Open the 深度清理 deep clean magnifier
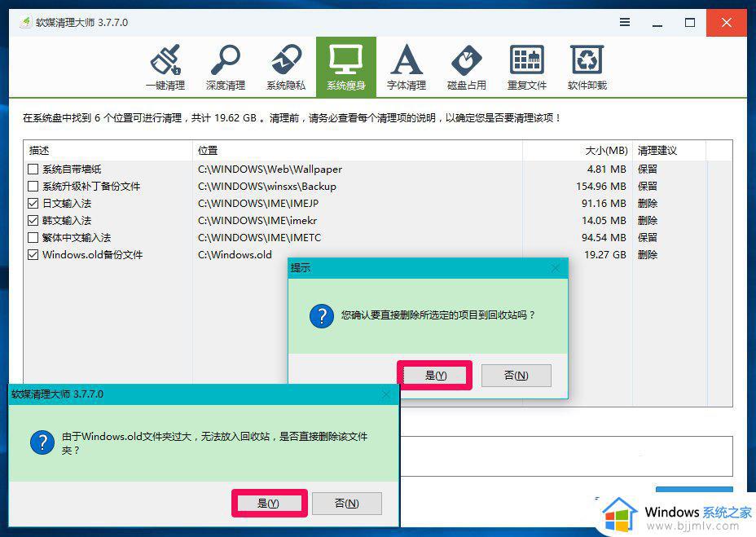 pyautogui.click(x=225, y=67)
